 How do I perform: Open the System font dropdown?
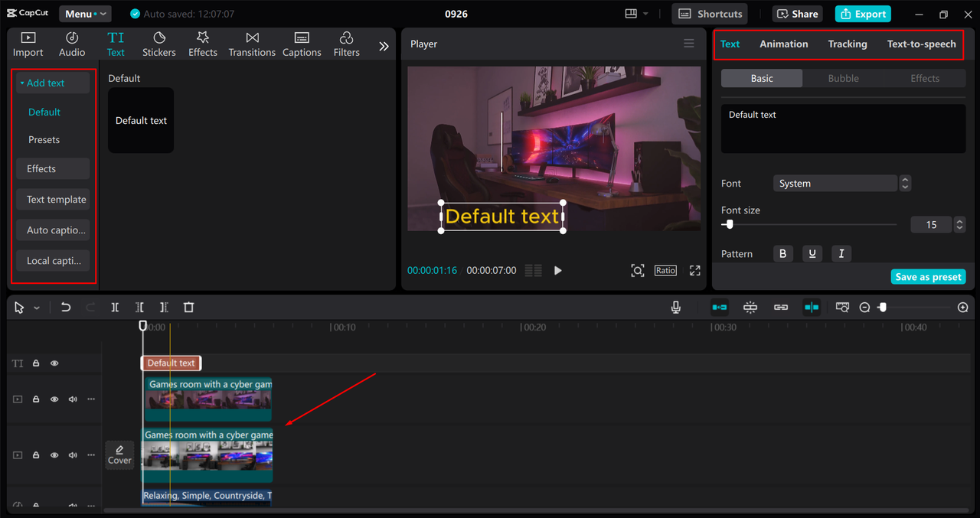tap(835, 184)
